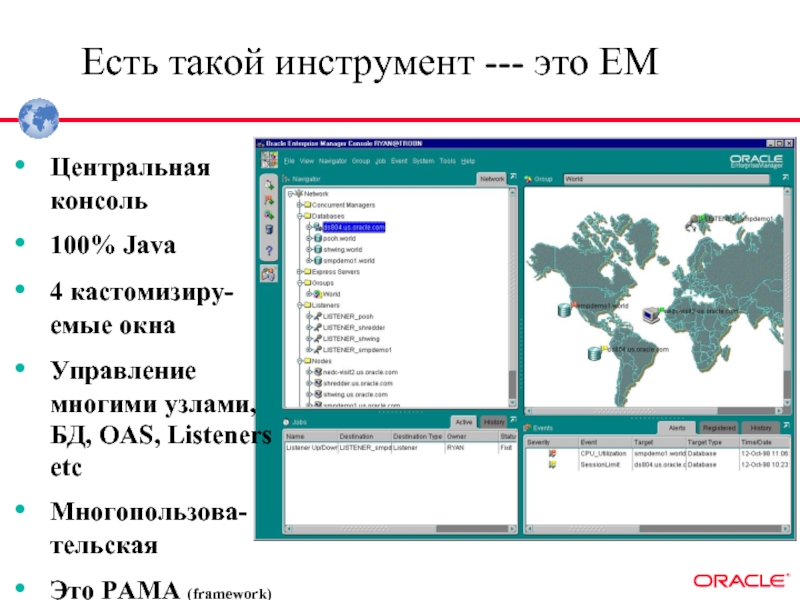
Task: Click the CPU_Utilization event cell
Action: click(x=603, y=454)
